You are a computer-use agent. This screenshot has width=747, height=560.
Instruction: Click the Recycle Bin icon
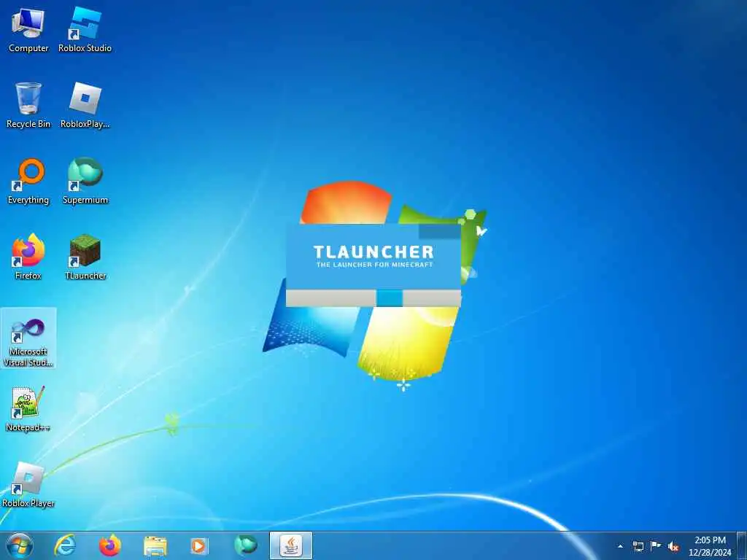point(28,106)
